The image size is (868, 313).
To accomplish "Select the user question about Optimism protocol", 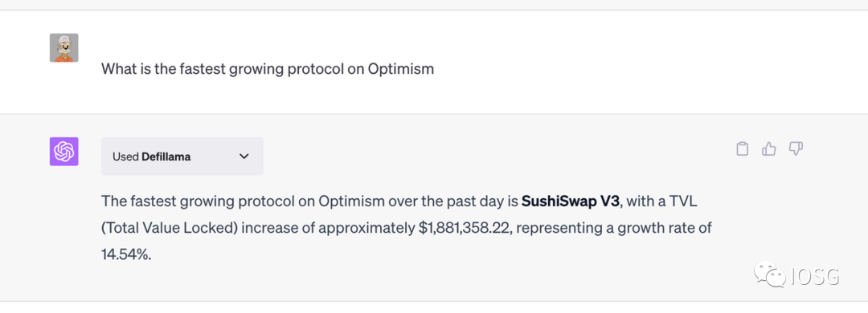I will click(x=268, y=69).
